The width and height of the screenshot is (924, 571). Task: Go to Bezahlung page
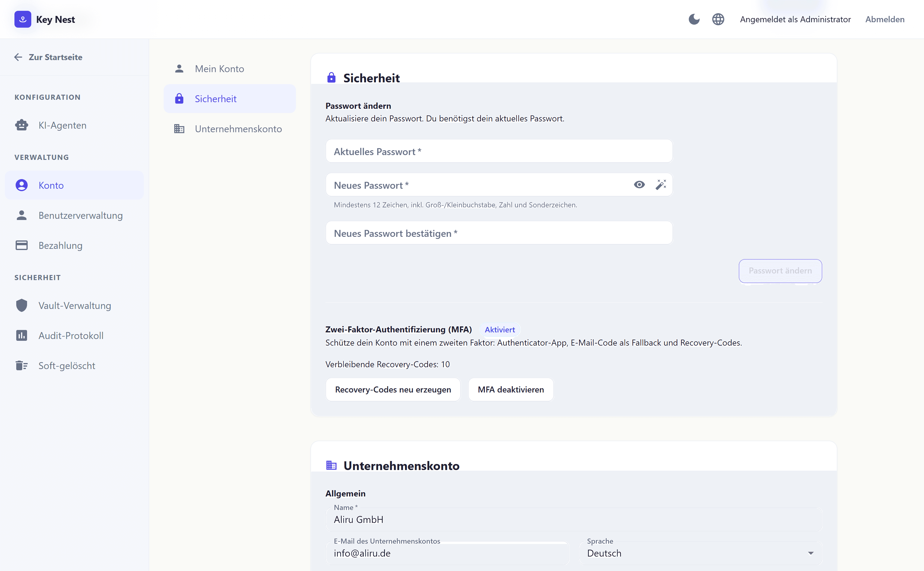pyautogui.click(x=75, y=246)
